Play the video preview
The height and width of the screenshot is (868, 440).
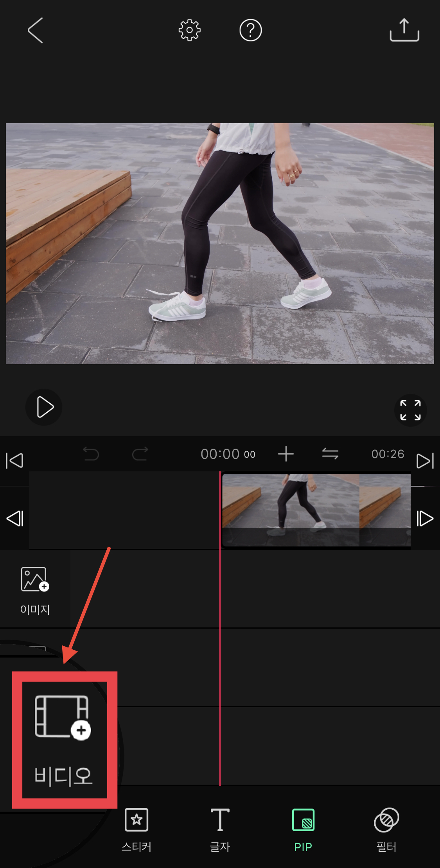[44, 407]
